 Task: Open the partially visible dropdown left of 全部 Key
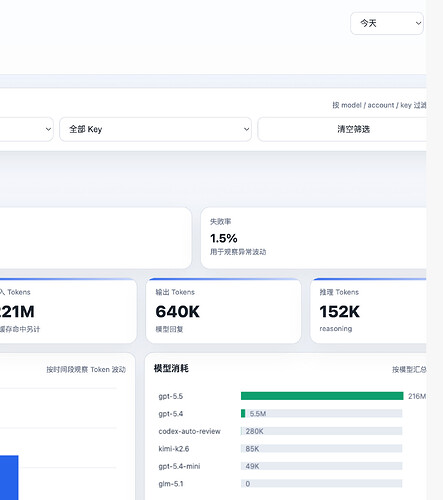[26, 129]
